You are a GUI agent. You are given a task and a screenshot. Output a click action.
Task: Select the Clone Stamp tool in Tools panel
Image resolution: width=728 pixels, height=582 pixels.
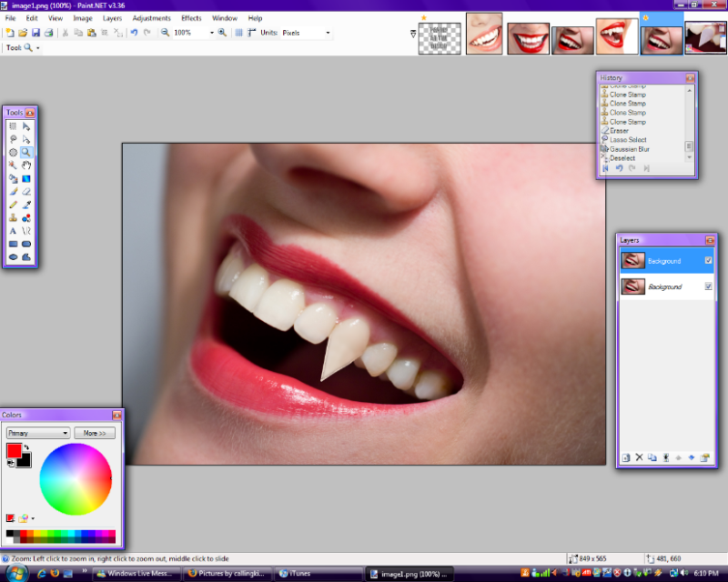13,217
